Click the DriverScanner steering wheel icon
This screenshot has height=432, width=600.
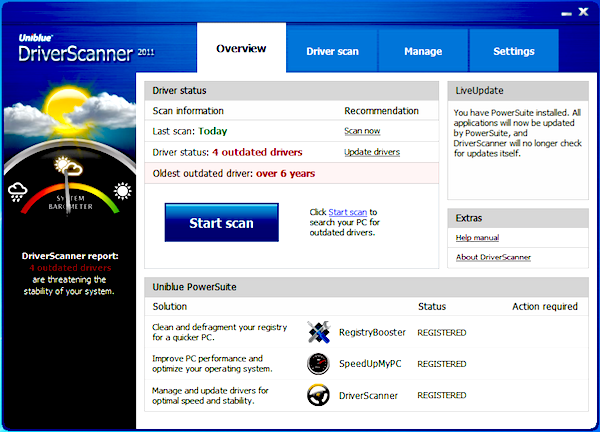click(x=318, y=395)
